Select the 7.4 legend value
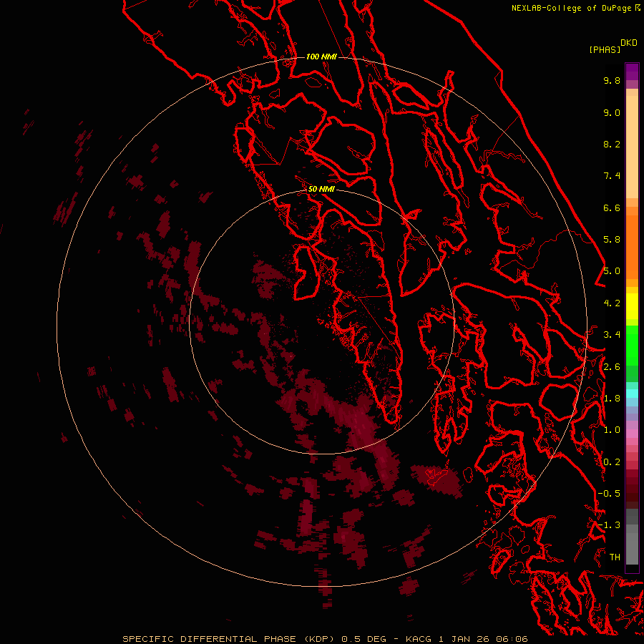This screenshot has height=644, width=644. coord(612,176)
